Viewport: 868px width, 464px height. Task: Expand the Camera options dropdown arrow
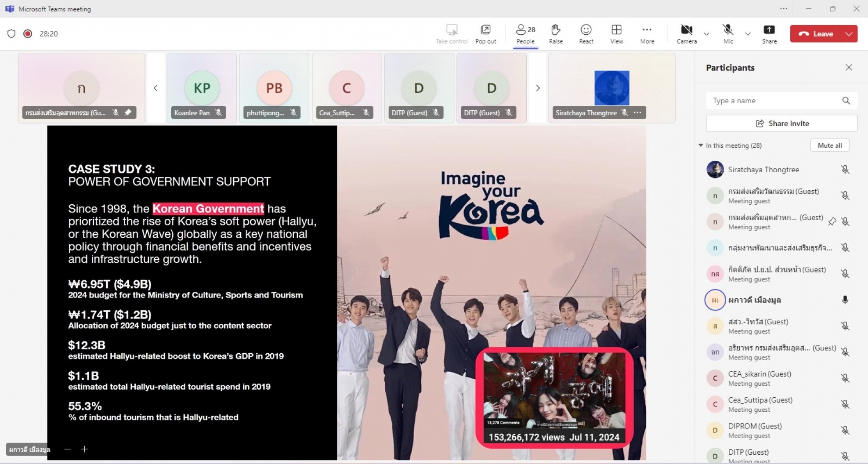(x=706, y=34)
